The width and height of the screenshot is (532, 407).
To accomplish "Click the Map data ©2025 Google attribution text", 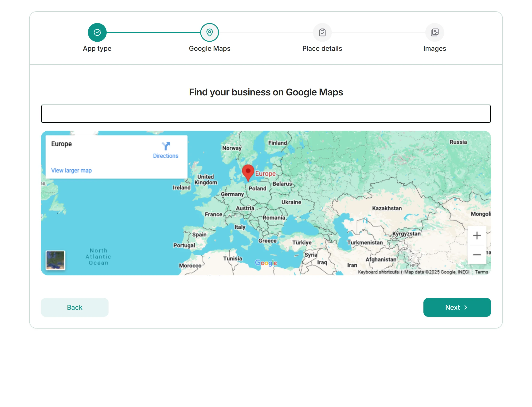I will pyautogui.click(x=437, y=272).
